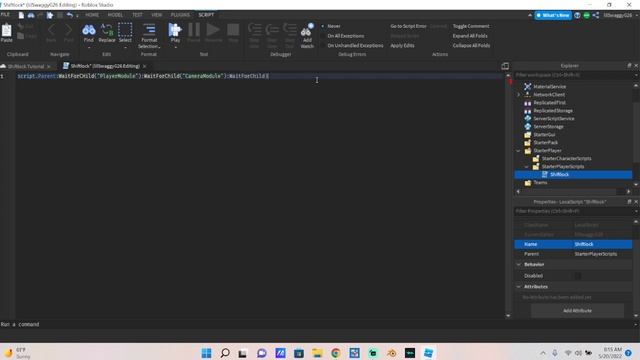Click the undo arrow in quick access bar
Image resolution: width=640 pixels, height=360 pixels.
pos(70,15)
